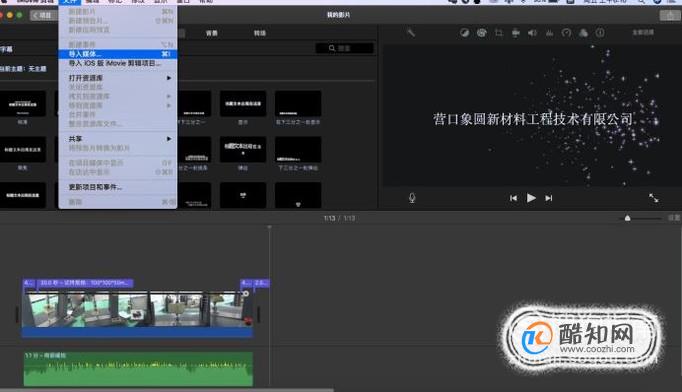
Task: Enter fullscreen playback with the arrows icon
Action: [653, 198]
